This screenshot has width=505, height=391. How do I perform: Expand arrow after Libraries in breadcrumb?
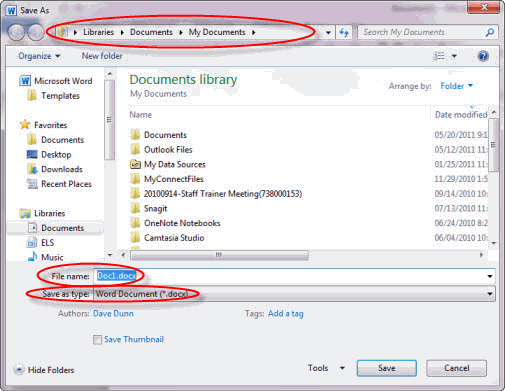(x=122, y=32)
